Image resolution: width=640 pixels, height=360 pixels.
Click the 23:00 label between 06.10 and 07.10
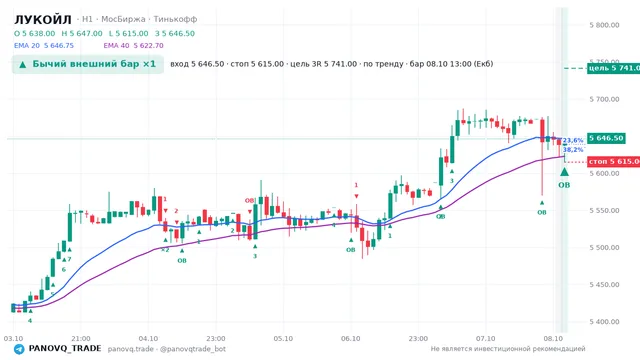pos(418,339)
